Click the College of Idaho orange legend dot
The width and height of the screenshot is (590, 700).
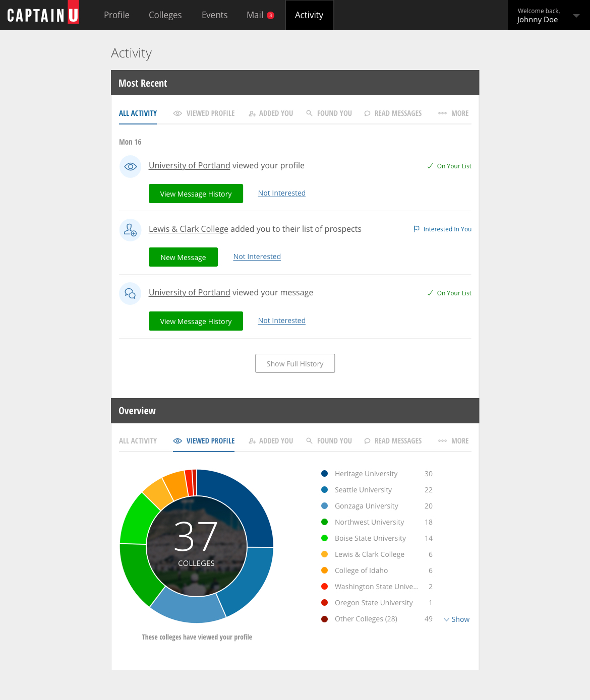[x=324, y=570]
